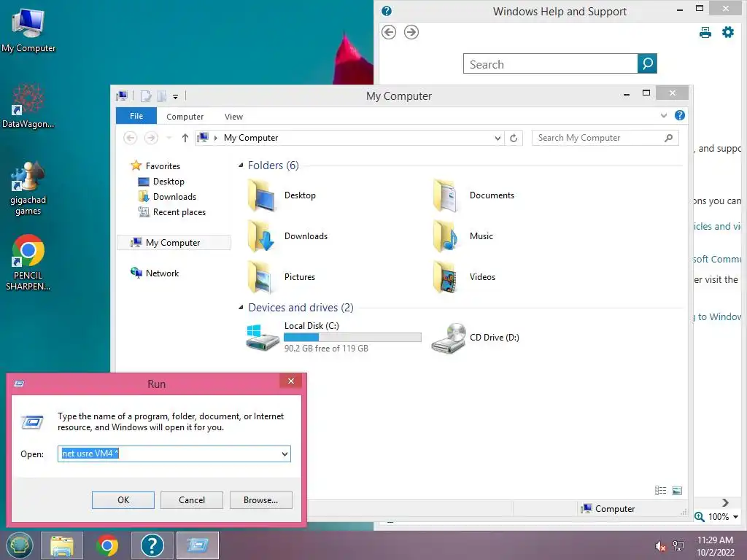Viewport: 747px width, 560px height.
Task: Go up one level in My Computer
Action: pyautogui.click(x=185, y=138)
